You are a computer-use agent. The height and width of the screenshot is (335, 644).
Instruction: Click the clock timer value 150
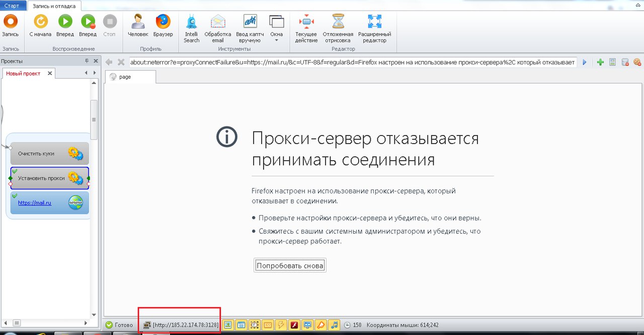(x=357, y=325)
